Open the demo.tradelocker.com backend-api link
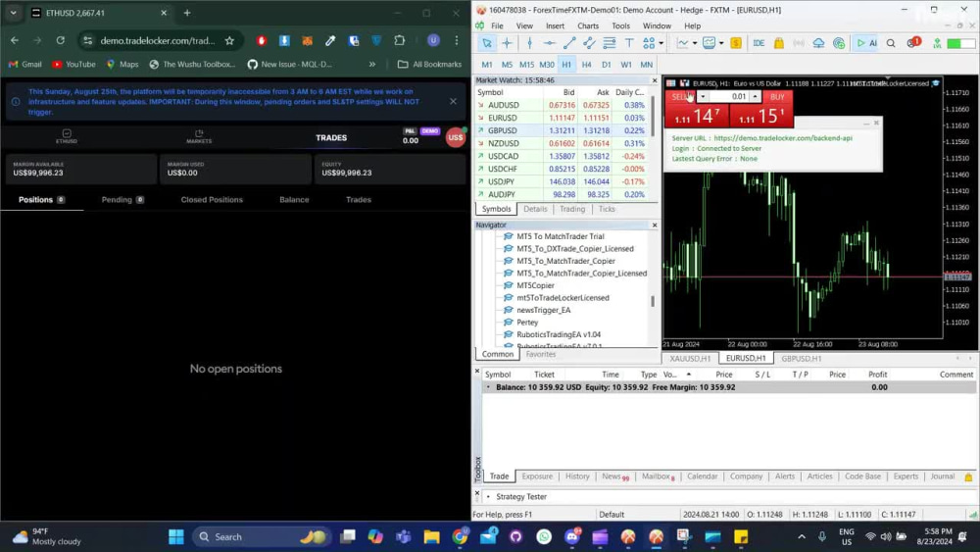 [782, 138]
